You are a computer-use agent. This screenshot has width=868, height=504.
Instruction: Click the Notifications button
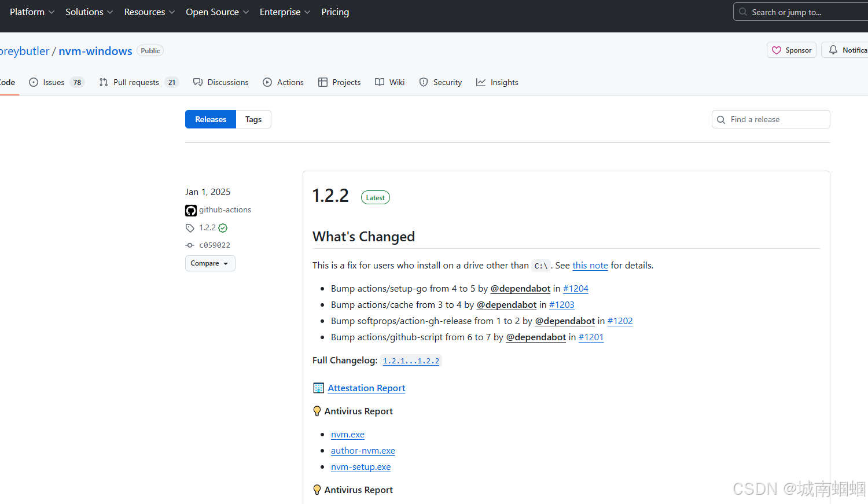[845, 50]
